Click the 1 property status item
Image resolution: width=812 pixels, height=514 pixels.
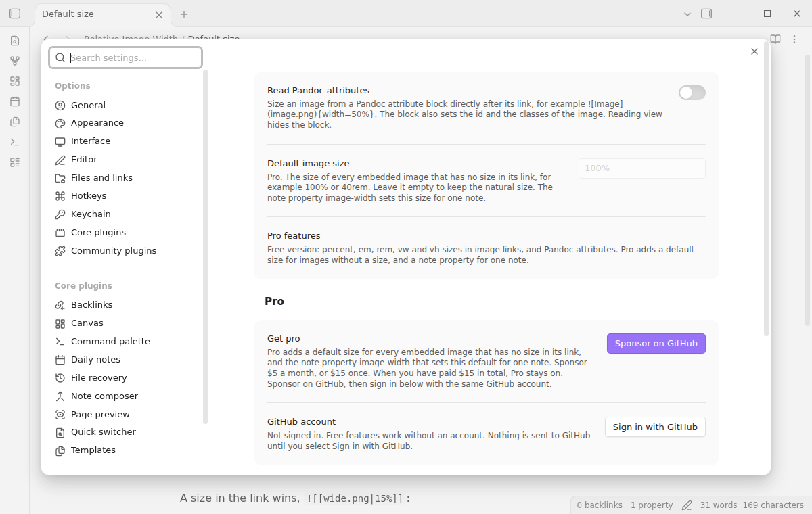(652, 505)
